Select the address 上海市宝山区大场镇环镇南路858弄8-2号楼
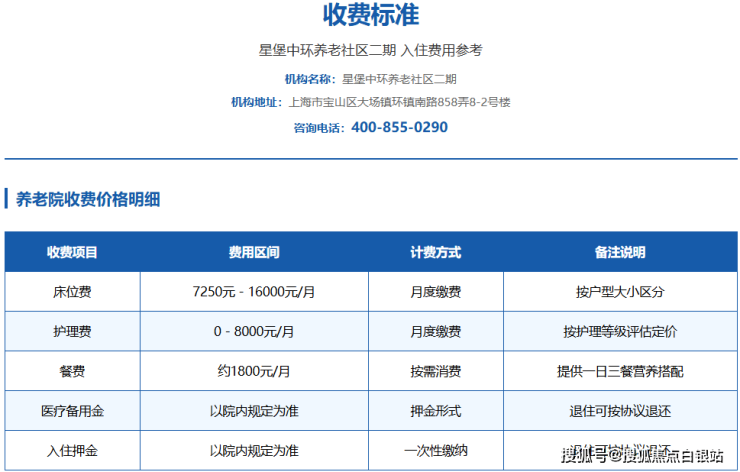This screenshot has height=472, width=740. pos(399,102)
